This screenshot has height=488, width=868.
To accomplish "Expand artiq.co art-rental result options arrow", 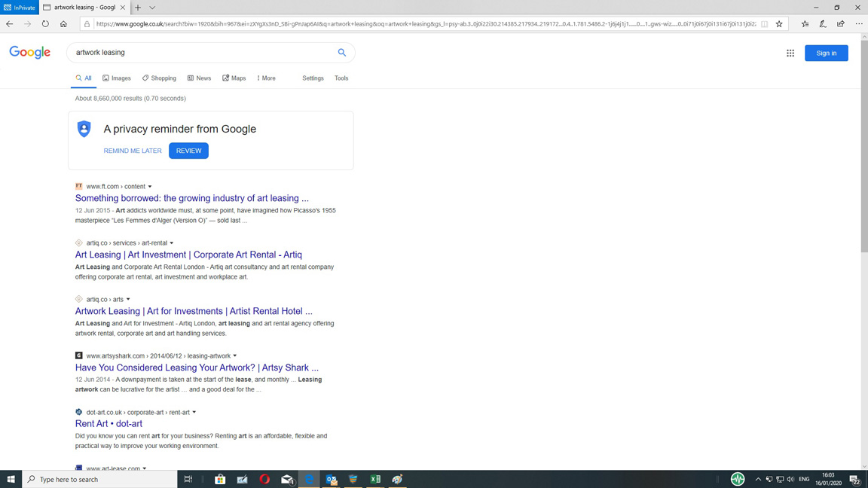I will (172, 243).
